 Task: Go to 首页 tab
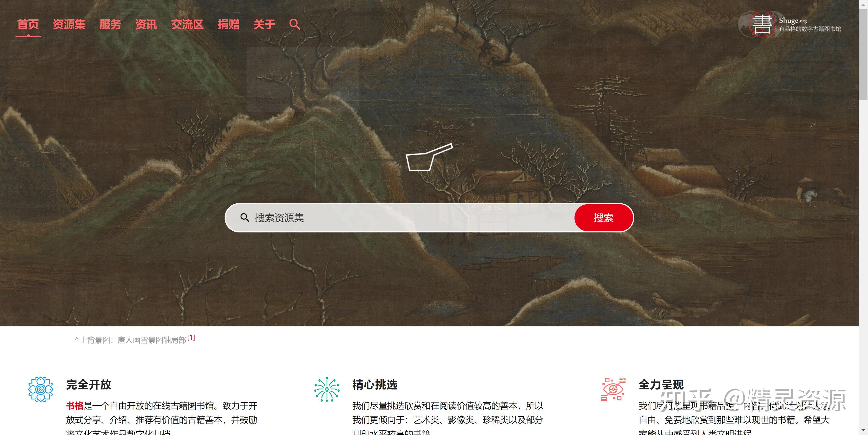[x=28, y=24]
